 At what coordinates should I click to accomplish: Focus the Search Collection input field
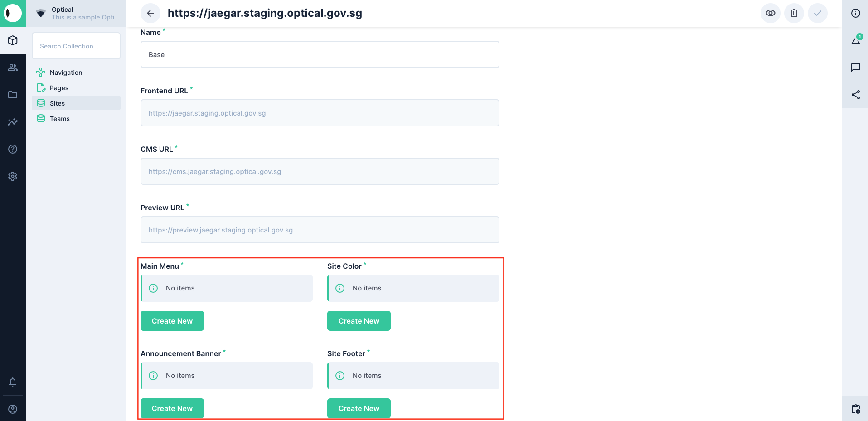tap(76, 46)
